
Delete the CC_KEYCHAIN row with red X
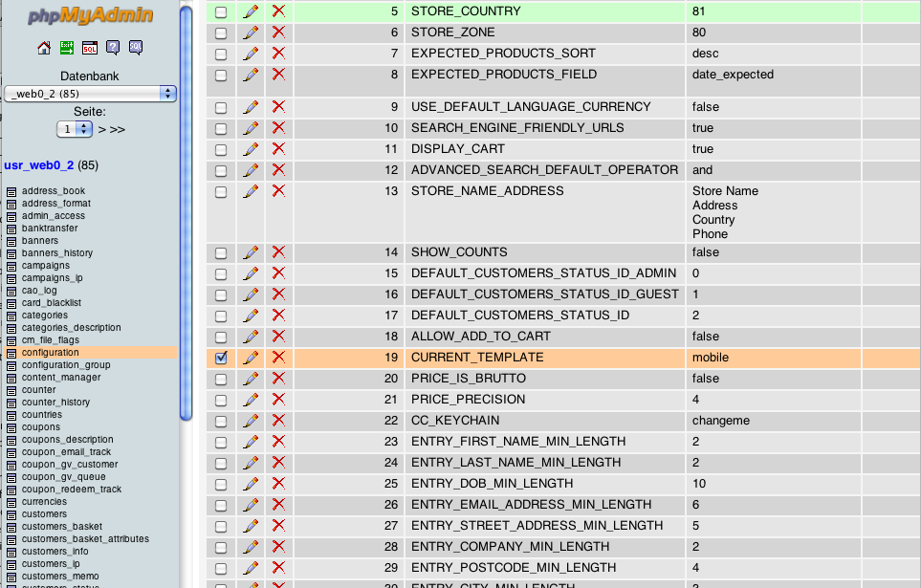278,421
